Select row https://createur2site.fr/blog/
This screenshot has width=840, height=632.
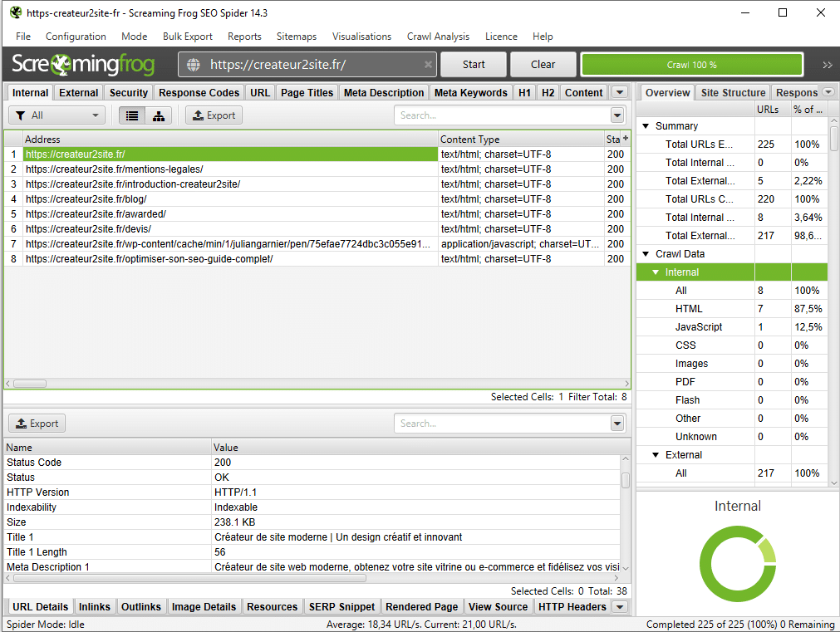[317, 199]
